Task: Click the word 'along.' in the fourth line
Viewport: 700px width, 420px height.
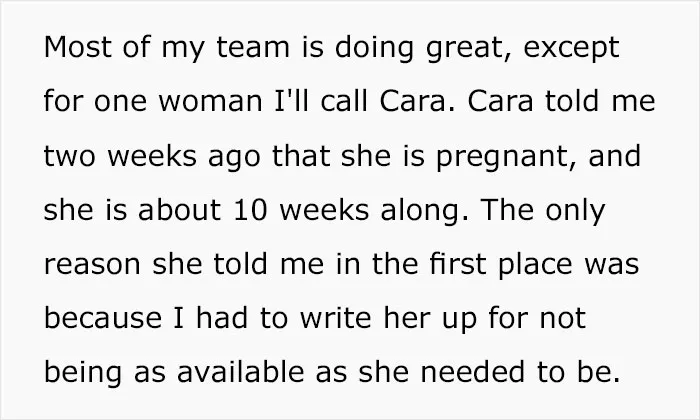Action: tap(425, 212)
